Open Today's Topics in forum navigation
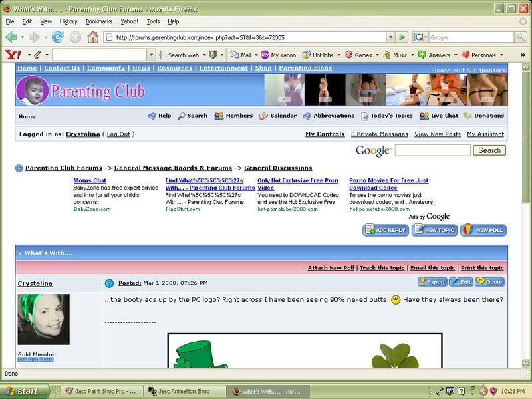This screenshot has height=399, width=532. pos(387,116)
